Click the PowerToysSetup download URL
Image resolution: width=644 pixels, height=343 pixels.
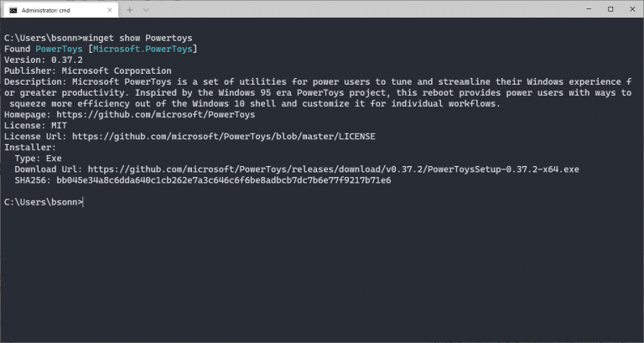(x=334, y=169)
